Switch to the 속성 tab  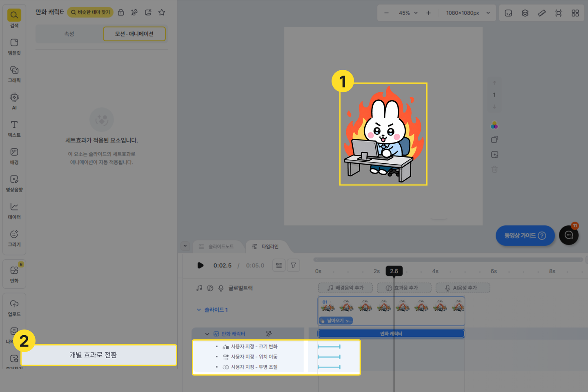[69, 34]
